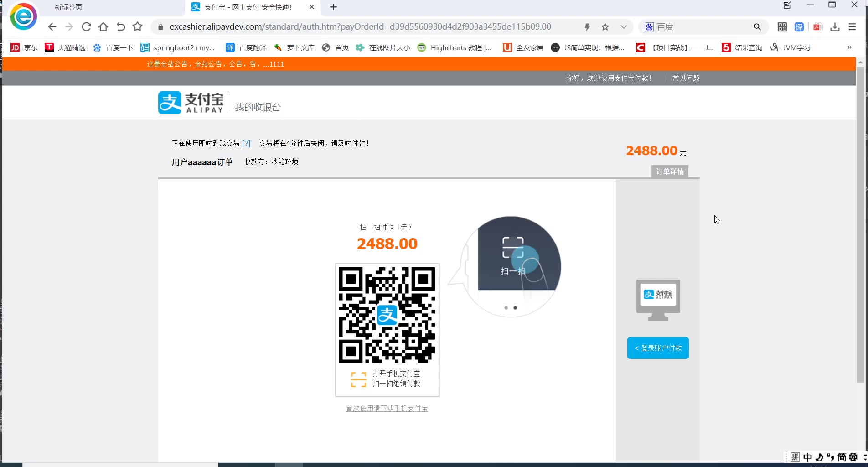
Task: Open the 结果查询 bookmark
Action: pos(742,47)
